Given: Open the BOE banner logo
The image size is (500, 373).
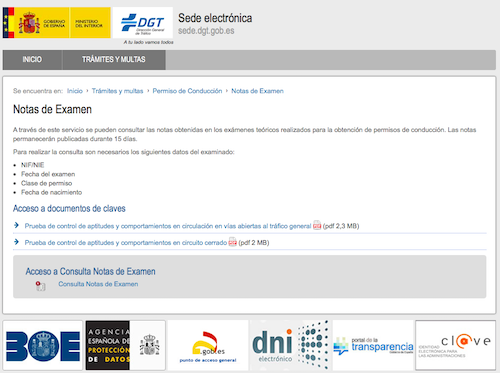Looking at the screenshot, I should (x=43, y=345).
